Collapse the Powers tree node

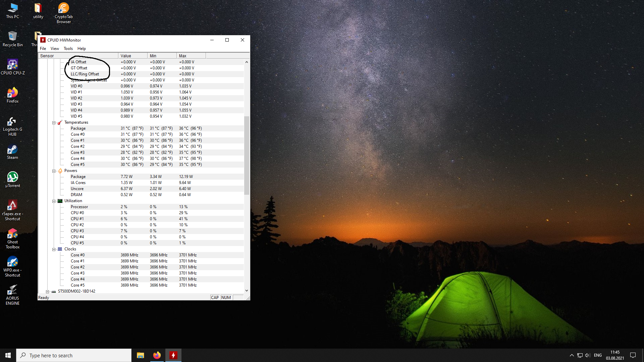(54, 171)
